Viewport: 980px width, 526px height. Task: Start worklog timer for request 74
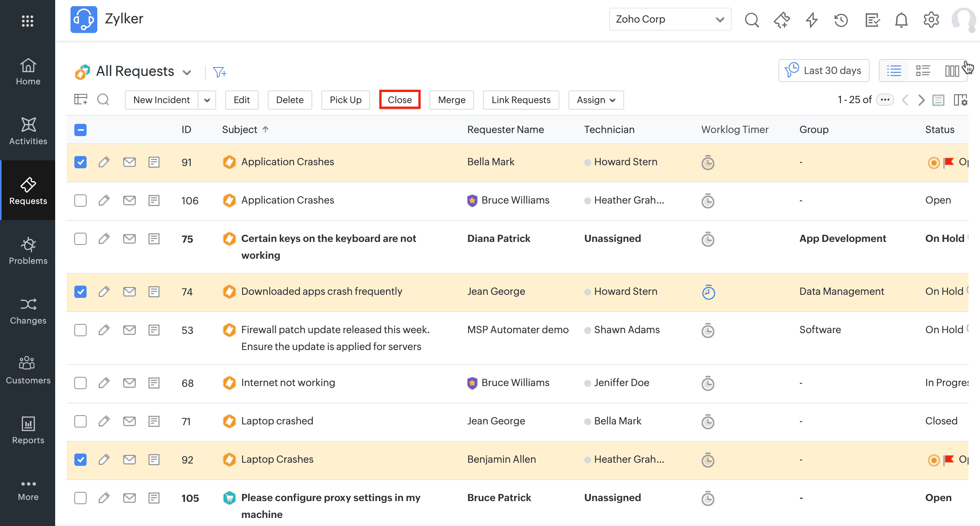(708, 292)
